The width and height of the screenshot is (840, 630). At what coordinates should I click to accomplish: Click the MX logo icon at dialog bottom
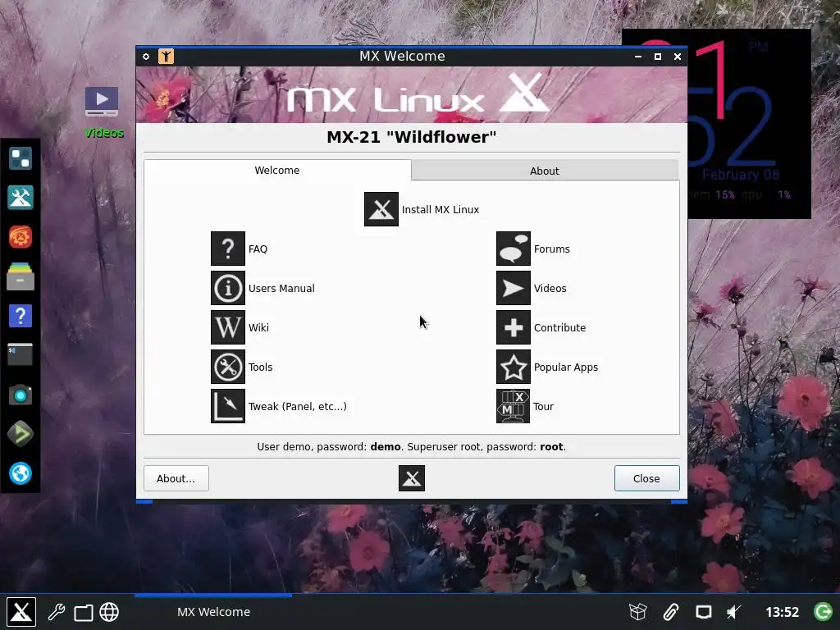coord(412,478)
